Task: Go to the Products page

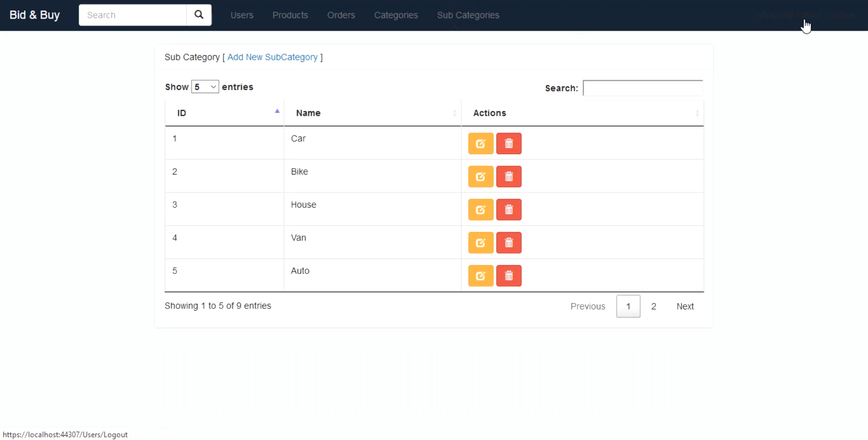Action: (x=290, y=15)
